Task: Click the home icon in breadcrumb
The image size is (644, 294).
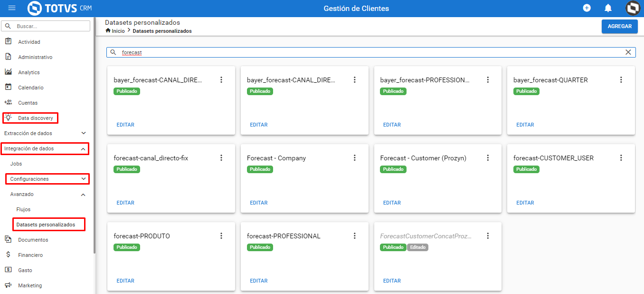Action: pyautogui.click(x=108, y=30)
